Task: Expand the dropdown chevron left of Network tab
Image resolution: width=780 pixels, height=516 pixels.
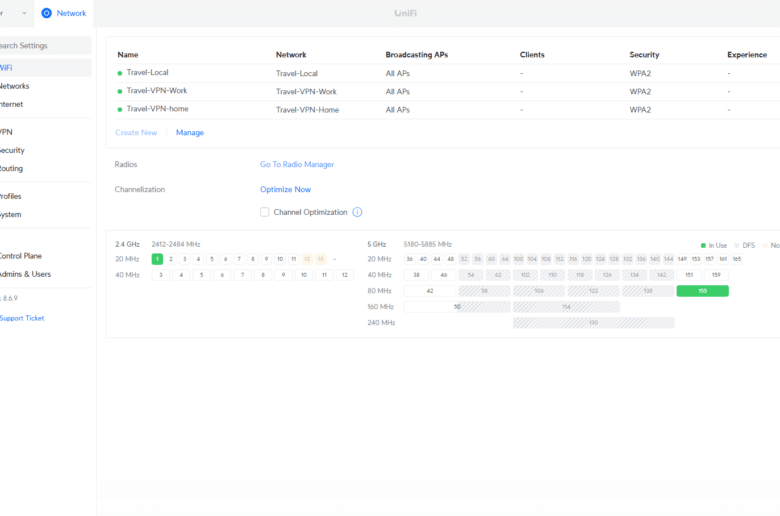Action: 24,13
